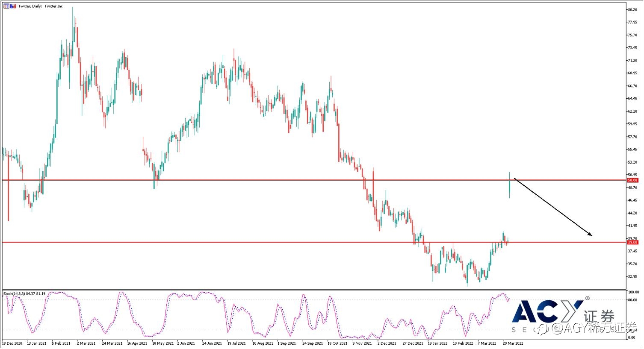The image size is (644, 349).
Task: Click the 0.00 stochastic scale value
Action: point(631,337)
